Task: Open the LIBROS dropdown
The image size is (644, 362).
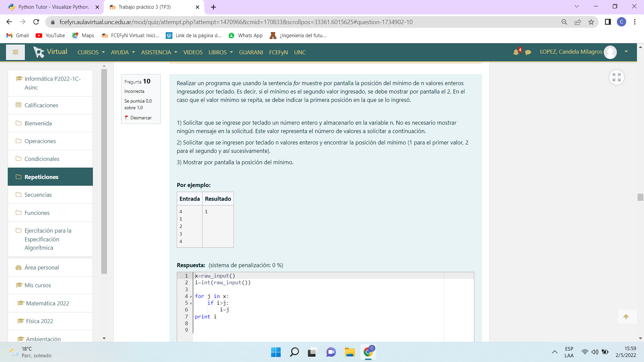Action: coord(220,52)
